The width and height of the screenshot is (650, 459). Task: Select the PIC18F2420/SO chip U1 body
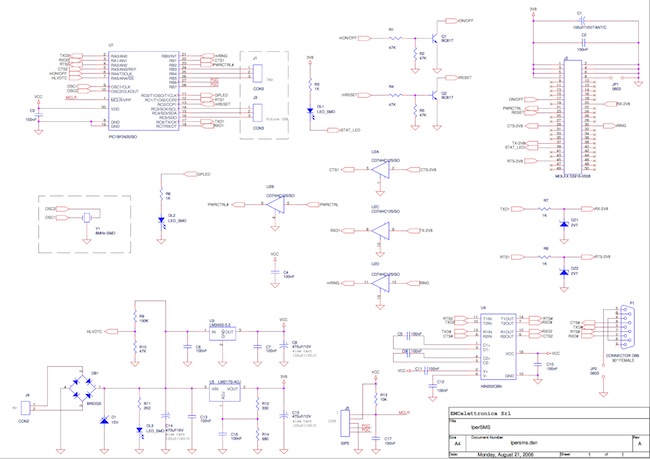point(143,91)
